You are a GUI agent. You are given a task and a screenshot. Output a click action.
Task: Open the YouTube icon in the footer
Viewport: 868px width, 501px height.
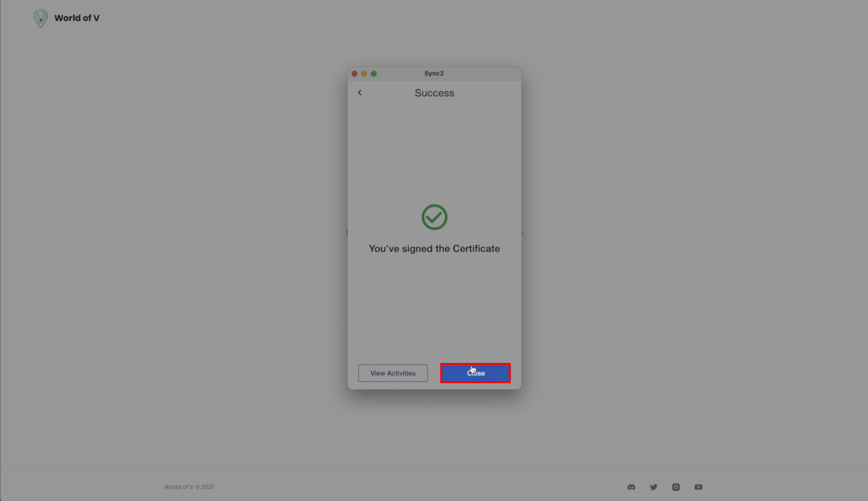coord(698,487)
